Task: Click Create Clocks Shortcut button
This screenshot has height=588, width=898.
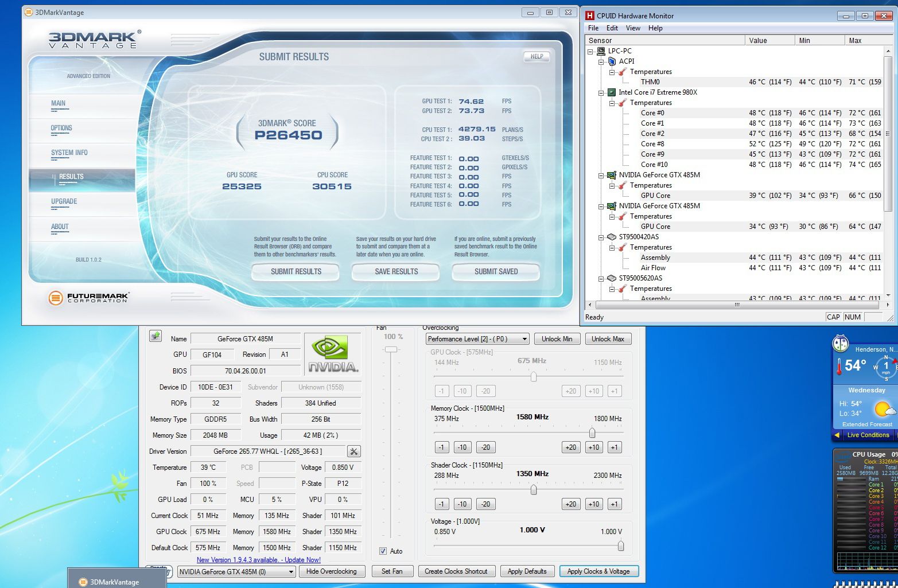Action: click(456, 571)
